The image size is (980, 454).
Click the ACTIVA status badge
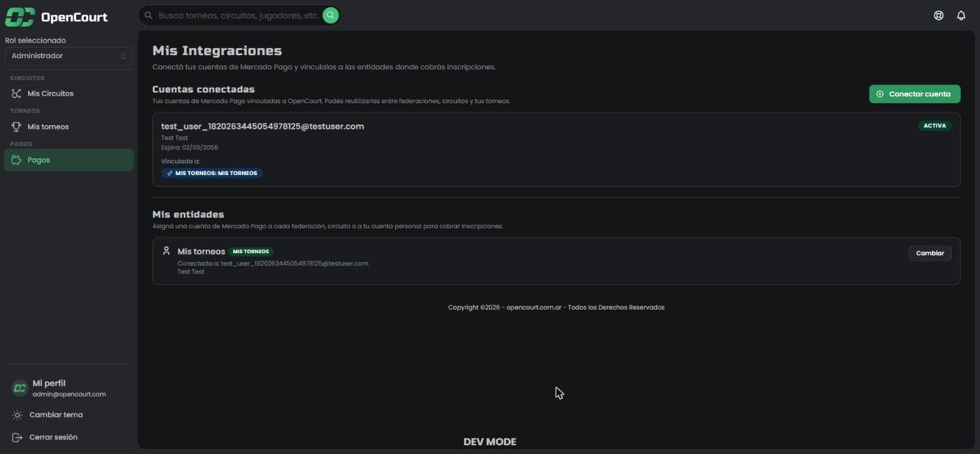(x=934, y=126)
